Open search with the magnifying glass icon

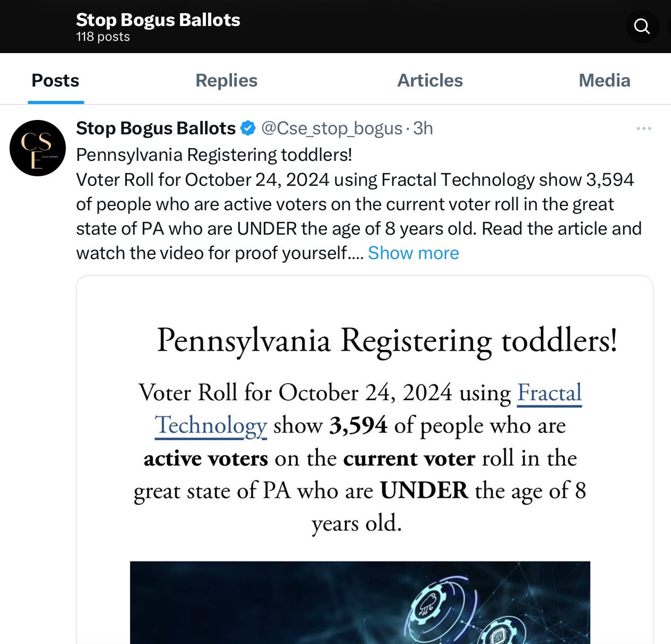(642, 26)
